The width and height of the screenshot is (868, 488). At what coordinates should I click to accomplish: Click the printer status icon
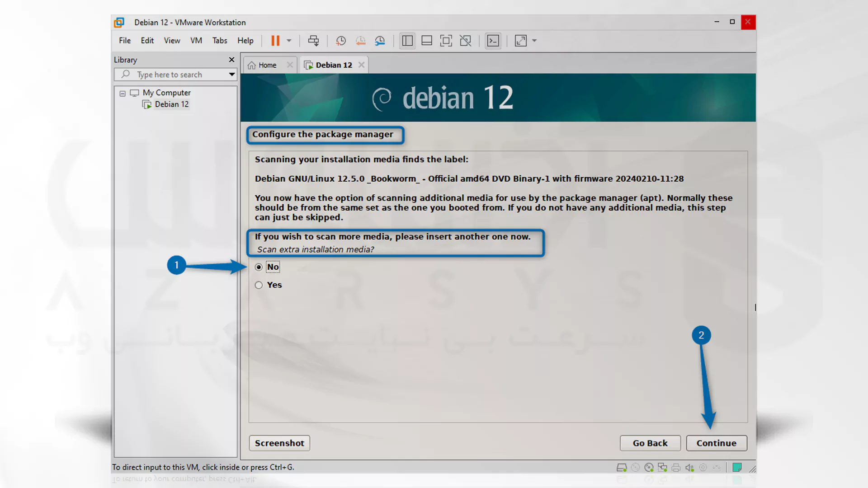(676, 468)
